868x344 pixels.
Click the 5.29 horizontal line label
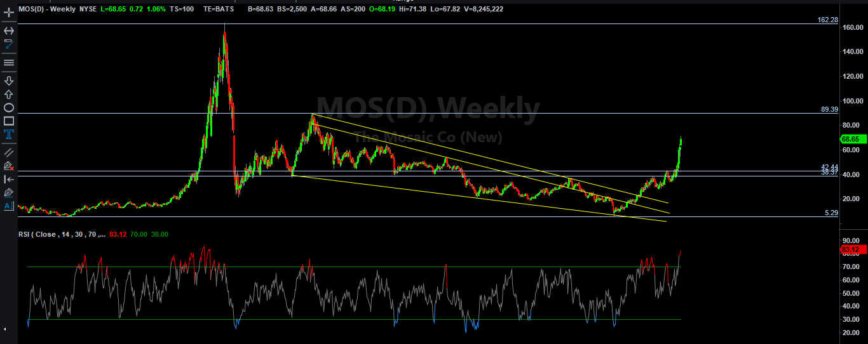pyautogui.click(x=832, y=213)
